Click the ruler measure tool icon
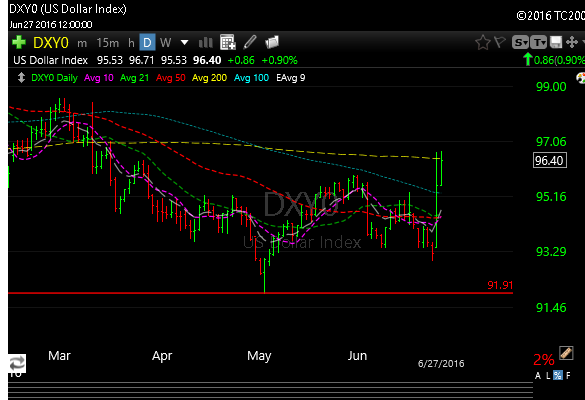The height and width of the screenshot is (400, 585). 566,353
